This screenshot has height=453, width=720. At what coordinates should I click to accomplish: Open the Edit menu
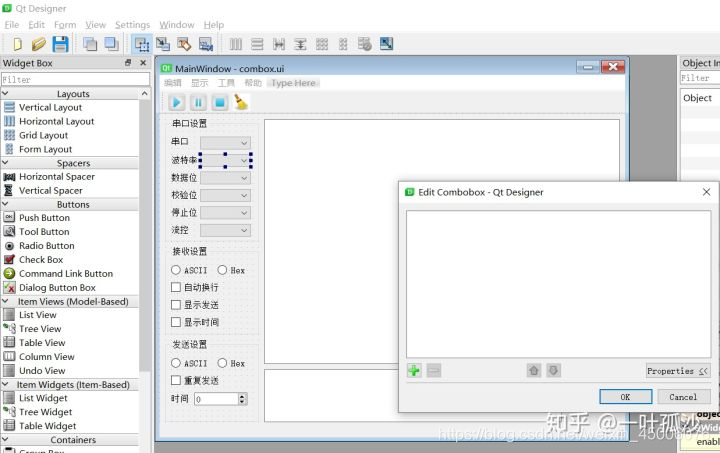click(x=36, y=25)
